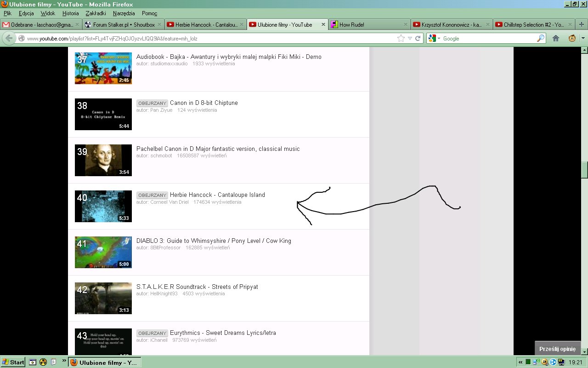Open Canon in D 8-bit Chiptune title
Image resolution: width=588 pixels, height=368 pixels.
coord(204,103)
